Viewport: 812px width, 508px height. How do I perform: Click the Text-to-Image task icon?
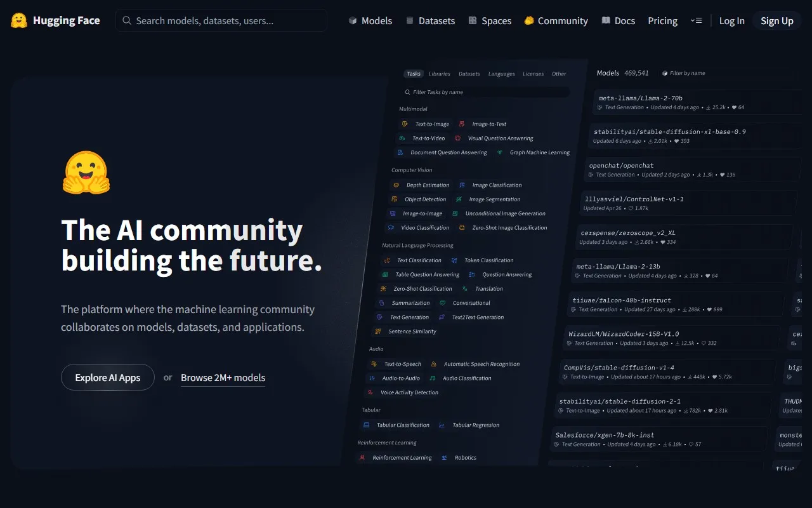tap(405, 124)
